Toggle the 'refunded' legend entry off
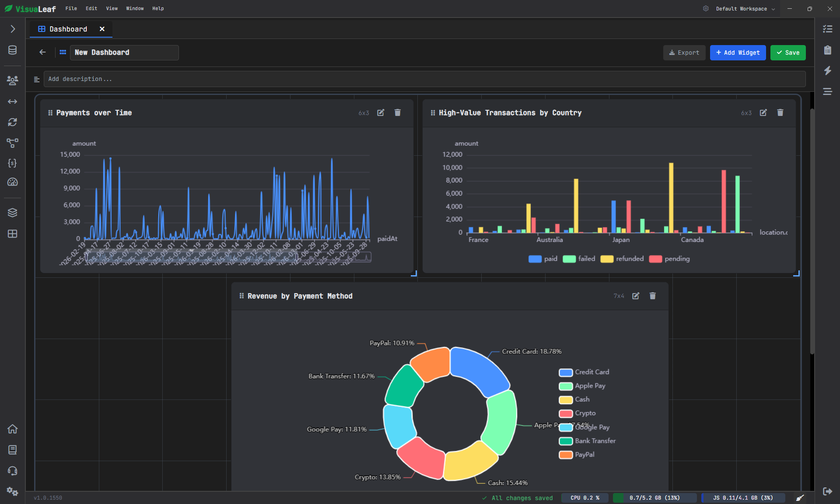 (x=622, y=259)
